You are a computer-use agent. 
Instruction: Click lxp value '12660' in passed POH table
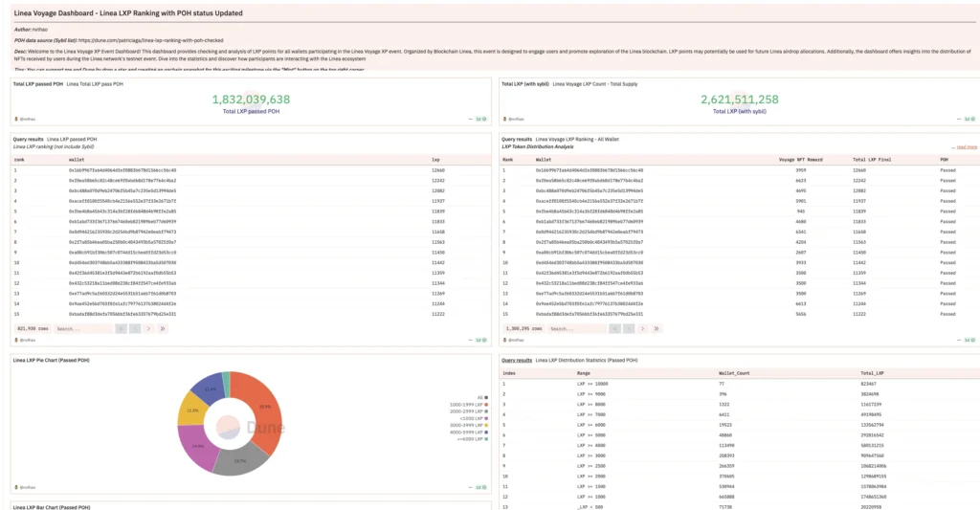438,170
